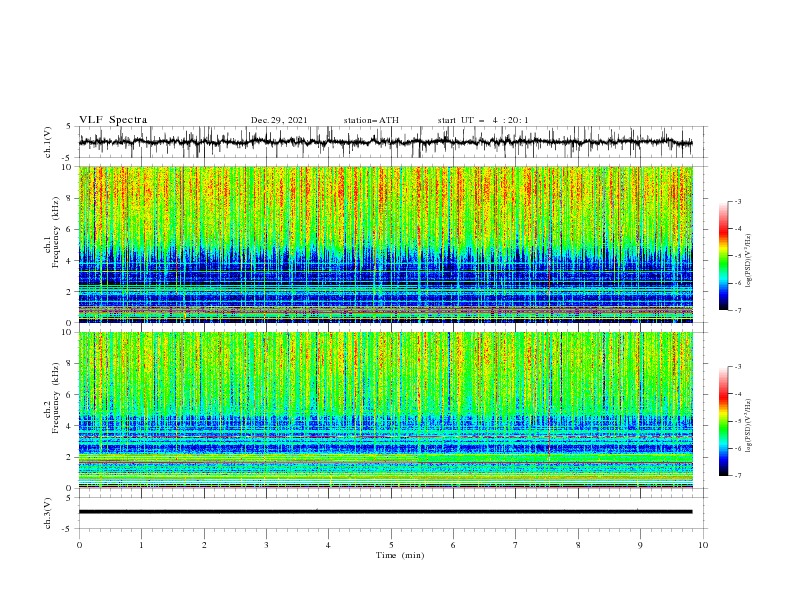
Task: Click the time axis tick label "0"
Action: (79, 545)
